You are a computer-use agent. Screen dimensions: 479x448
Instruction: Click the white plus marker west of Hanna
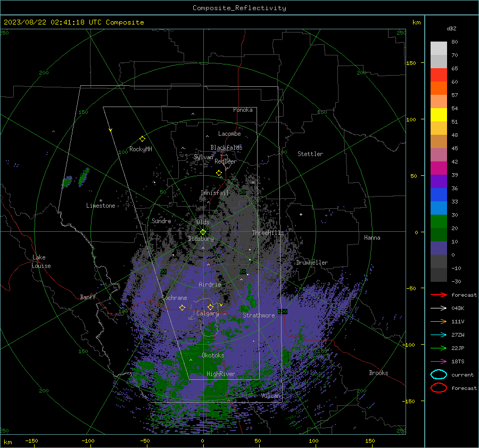click(301, 214)
